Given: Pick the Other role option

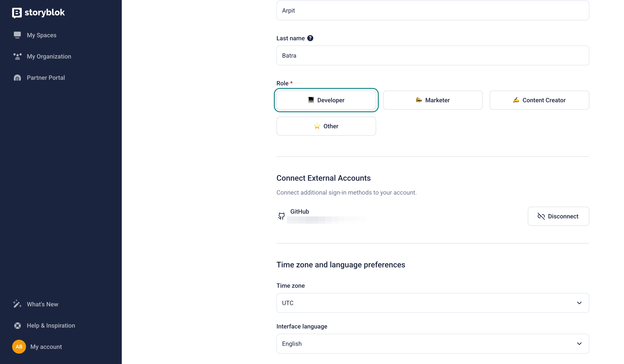Looking at the screenshot, I should click(326, 126).
